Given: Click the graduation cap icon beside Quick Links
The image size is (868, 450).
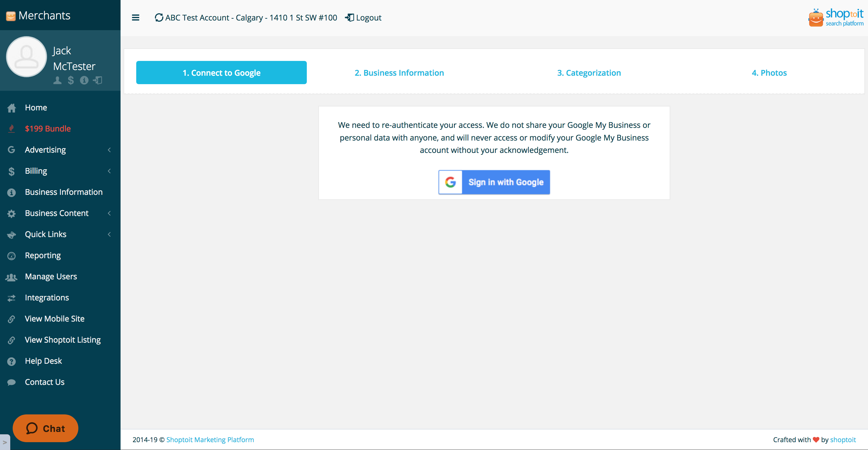Looking at the screenshot, I should [x=11, y=235].
